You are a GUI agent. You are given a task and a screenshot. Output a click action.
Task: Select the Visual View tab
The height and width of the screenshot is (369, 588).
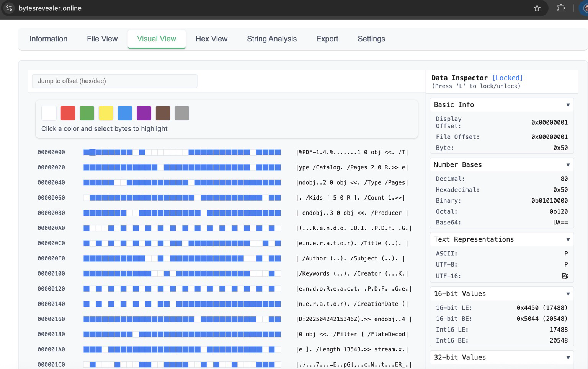pos(157,39)
